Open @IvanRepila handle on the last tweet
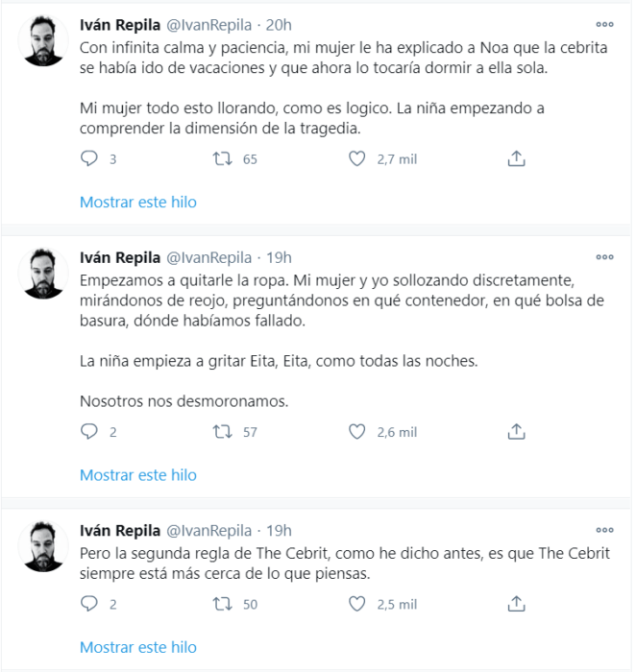The image size is (636, 672). click(208, 531)
